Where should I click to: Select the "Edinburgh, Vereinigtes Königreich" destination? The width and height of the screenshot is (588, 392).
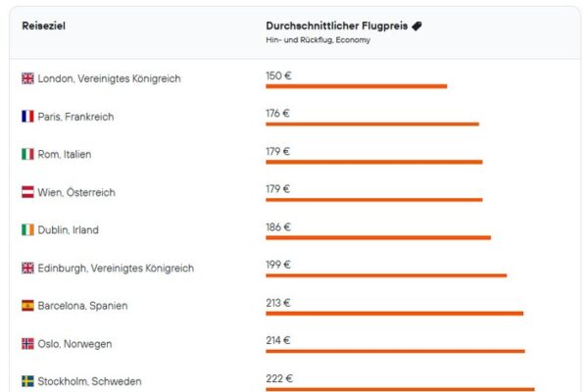tap(116, 268)
